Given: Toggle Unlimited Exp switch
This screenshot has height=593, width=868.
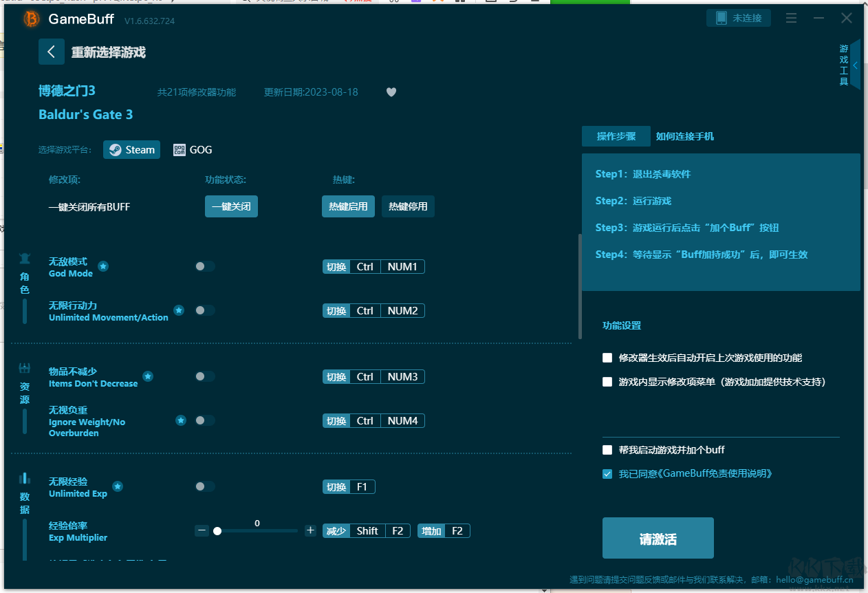Looking at the screenshot, I should [x=205, y=486].
